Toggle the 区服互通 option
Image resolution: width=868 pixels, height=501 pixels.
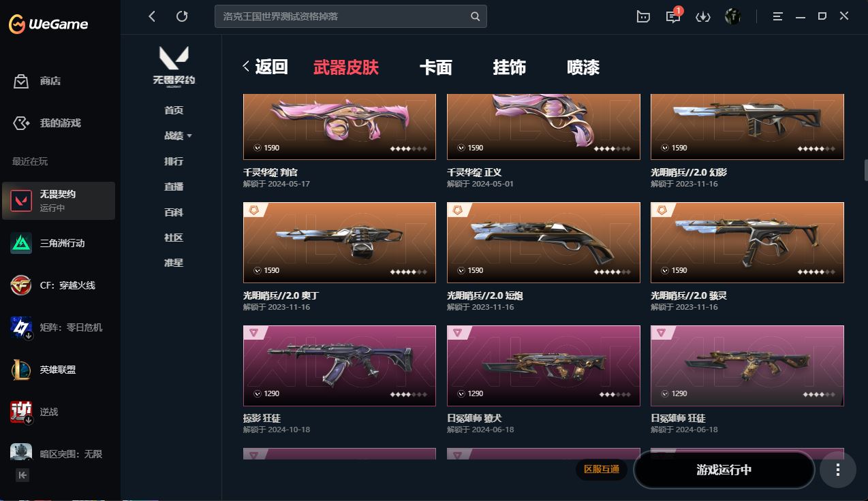602,469
